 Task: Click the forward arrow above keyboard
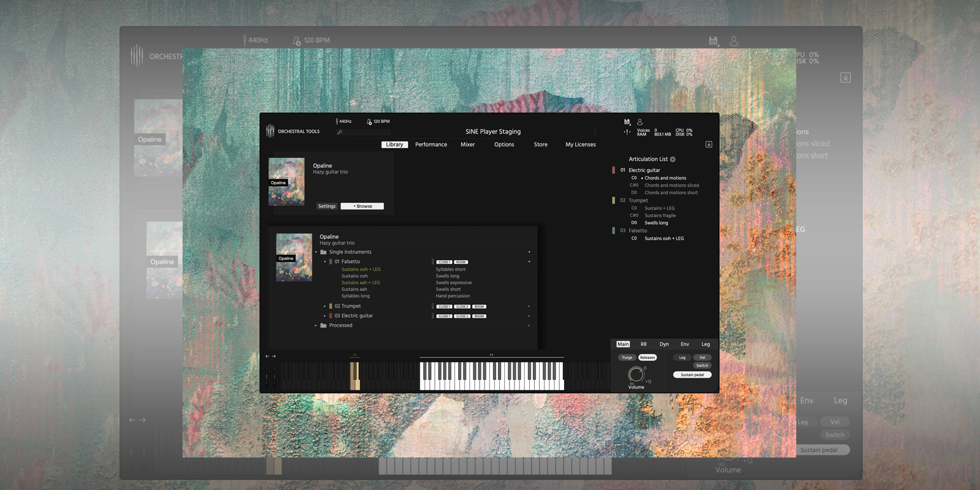pos(274,356)
